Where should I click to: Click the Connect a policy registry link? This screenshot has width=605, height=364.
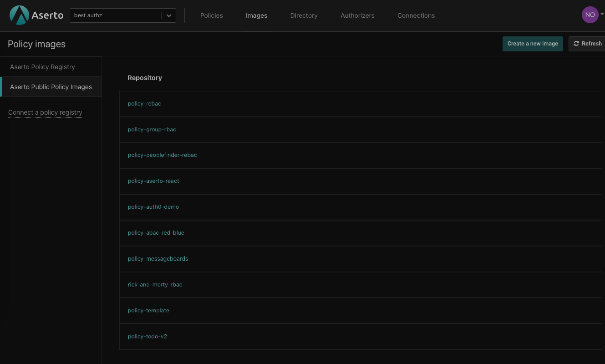[x=45, y=112]
